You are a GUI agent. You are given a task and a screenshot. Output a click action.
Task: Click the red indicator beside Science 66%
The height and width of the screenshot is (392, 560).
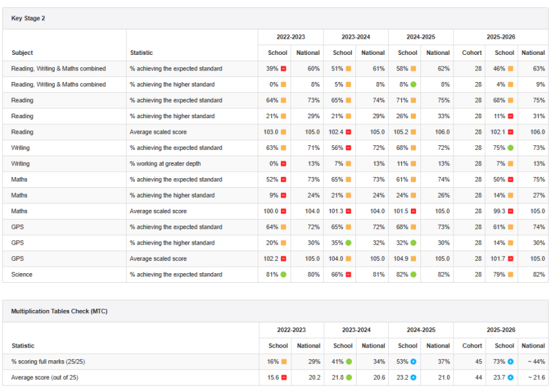(349, 274)
